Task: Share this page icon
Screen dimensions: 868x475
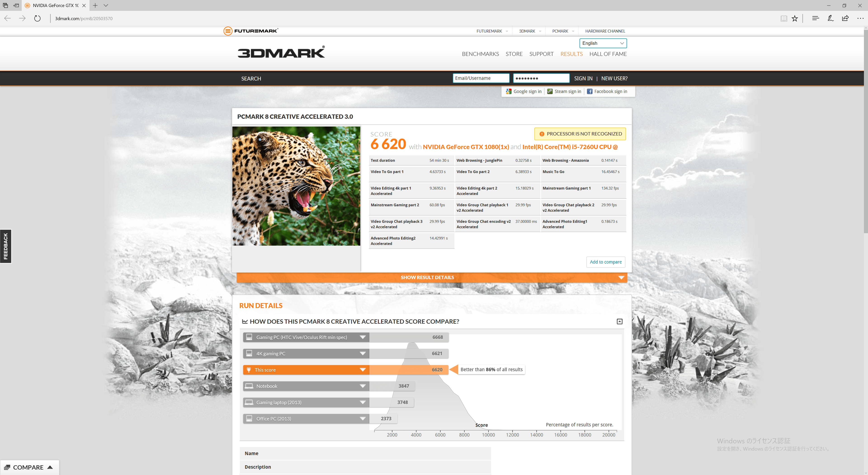Action: point(845,18)
